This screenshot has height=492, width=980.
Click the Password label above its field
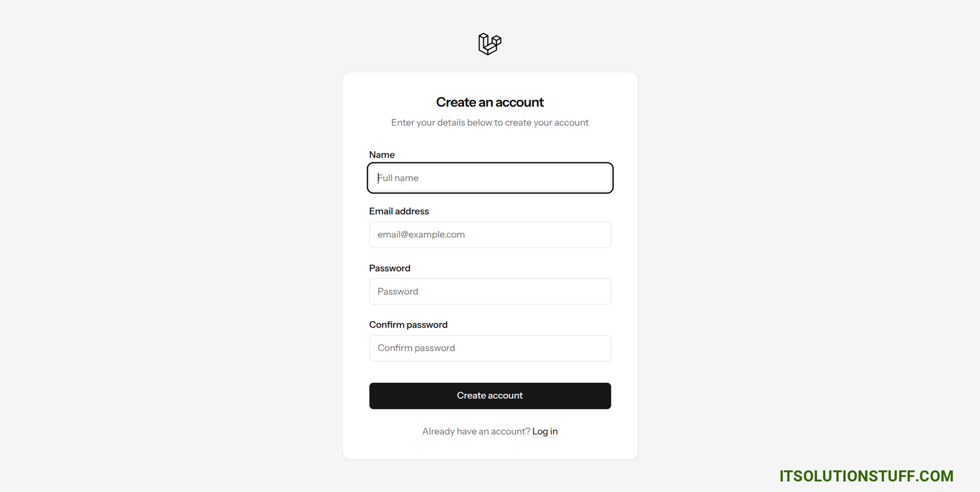[390, 268]
